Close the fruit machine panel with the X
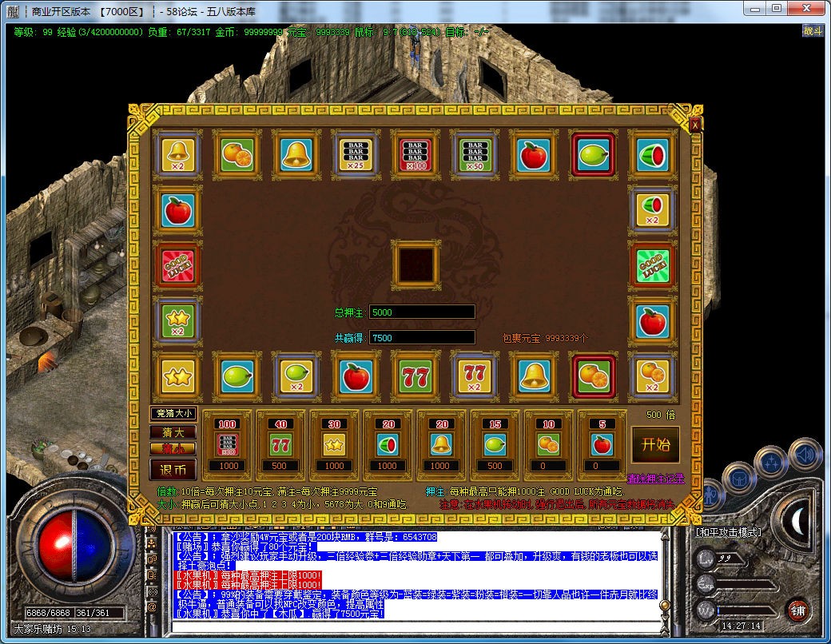The image size is (831, 644). coord(695,124)
